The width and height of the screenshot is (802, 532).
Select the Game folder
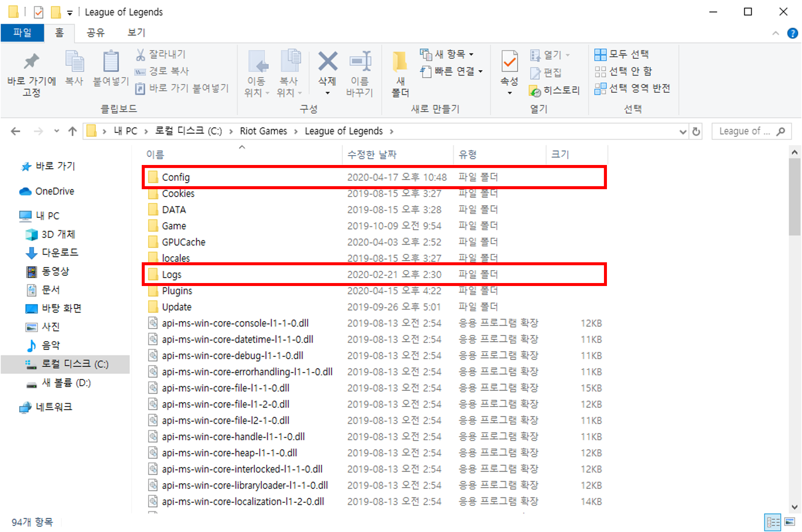[x=374, y=226]
